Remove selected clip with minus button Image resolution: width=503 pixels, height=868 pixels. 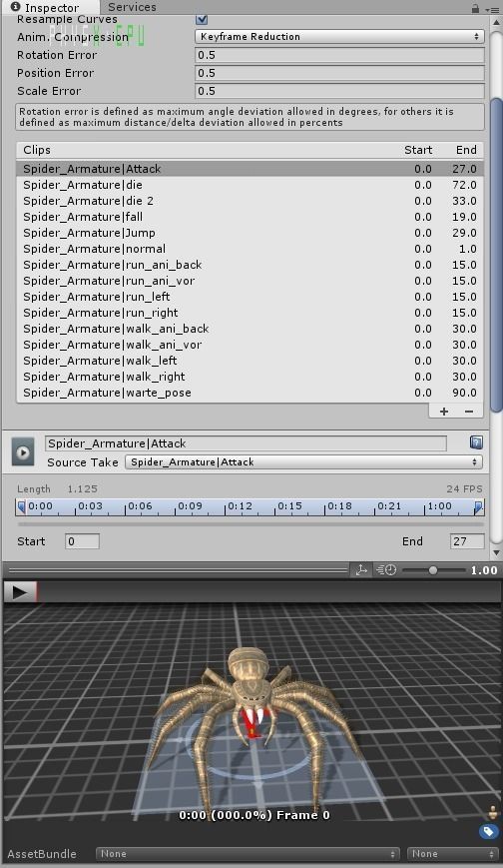(469, 412)
